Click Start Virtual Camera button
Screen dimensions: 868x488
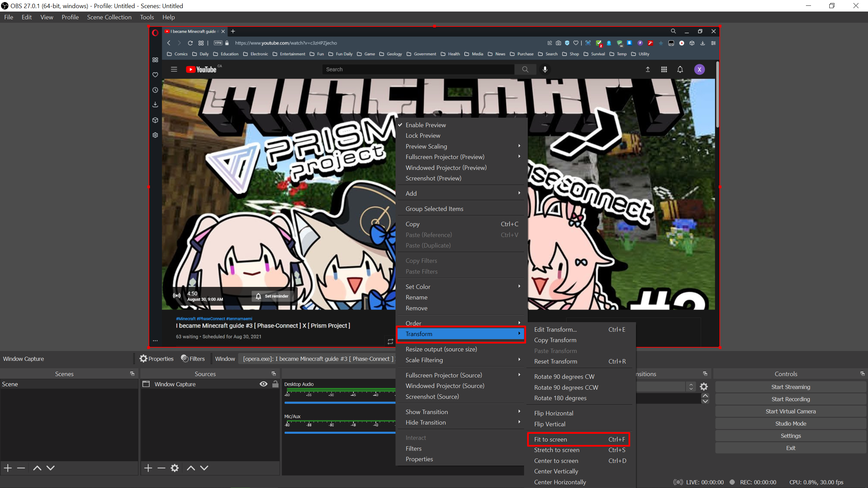[x=790, y=411]
